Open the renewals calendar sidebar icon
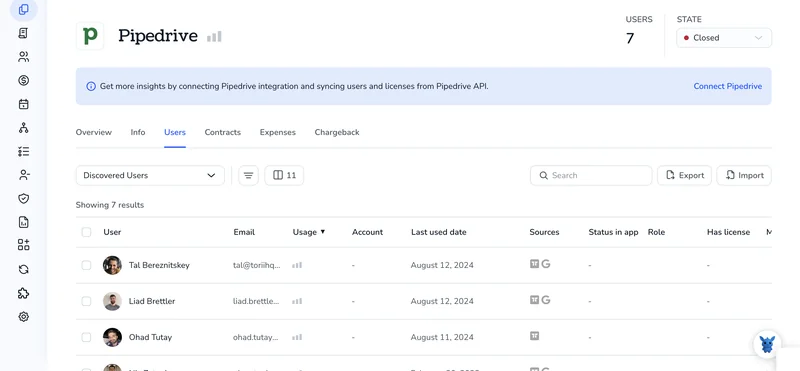 [x=23, y=104]
